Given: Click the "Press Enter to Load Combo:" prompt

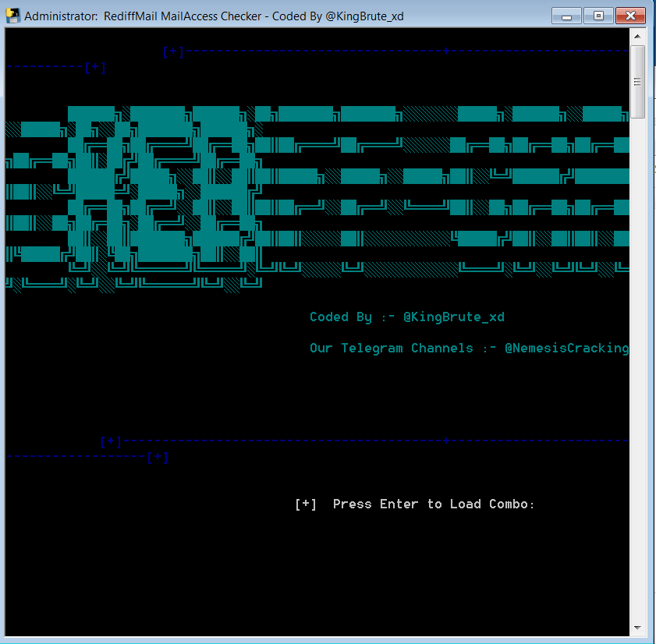Looking at the screenshot, I should pyautogui.click(x=434, y=504).
